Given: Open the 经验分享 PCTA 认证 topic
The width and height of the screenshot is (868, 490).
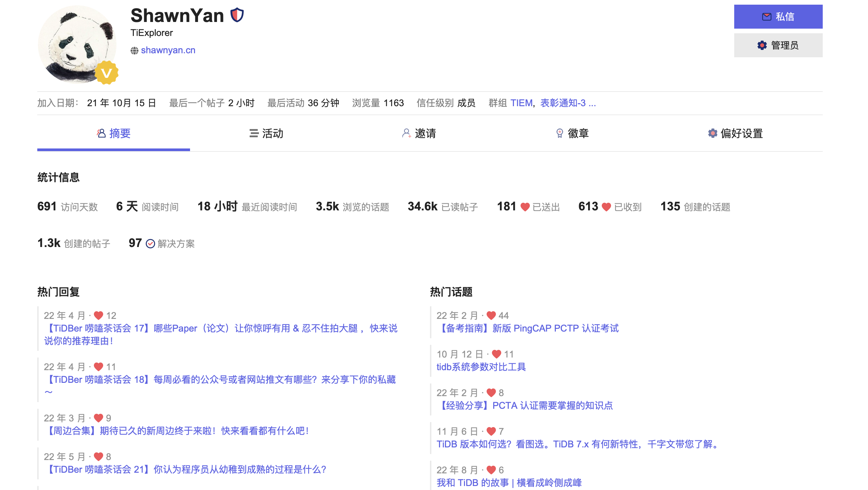Looking at the screenshot, I should pyautogui.click(x=524, y=405).
